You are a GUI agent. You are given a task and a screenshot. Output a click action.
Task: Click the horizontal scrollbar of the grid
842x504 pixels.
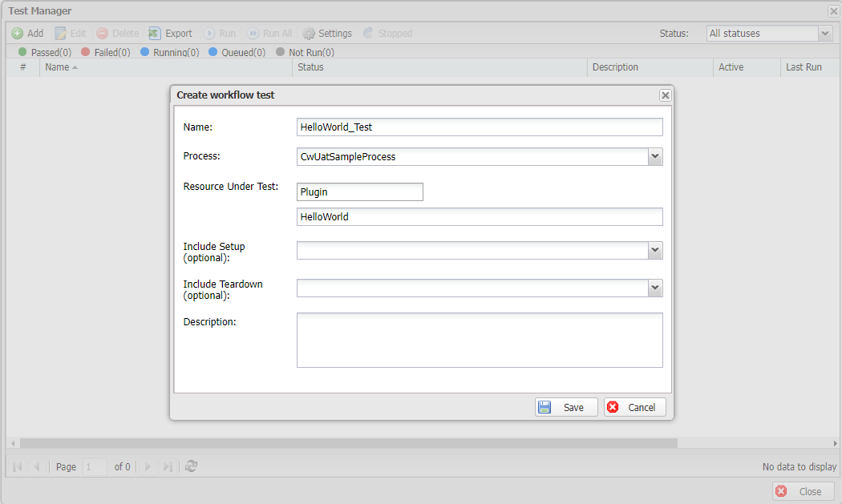click(348, 443)
